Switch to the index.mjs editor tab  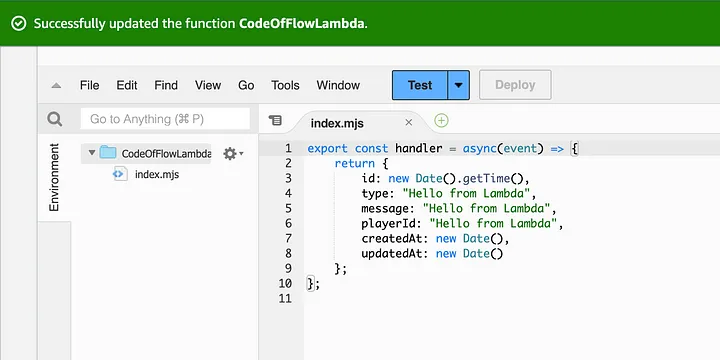pyautogui.click(x=337, y=123)
